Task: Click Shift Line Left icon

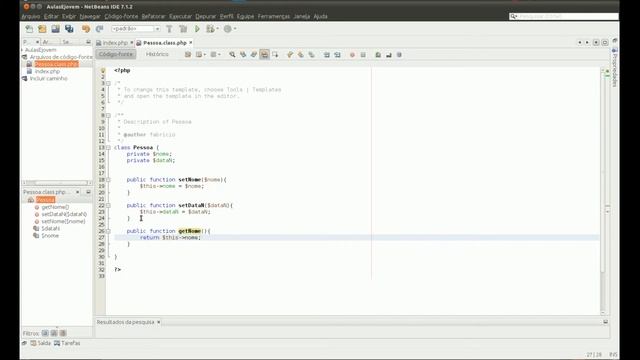Action: click(x=327, y=54)
